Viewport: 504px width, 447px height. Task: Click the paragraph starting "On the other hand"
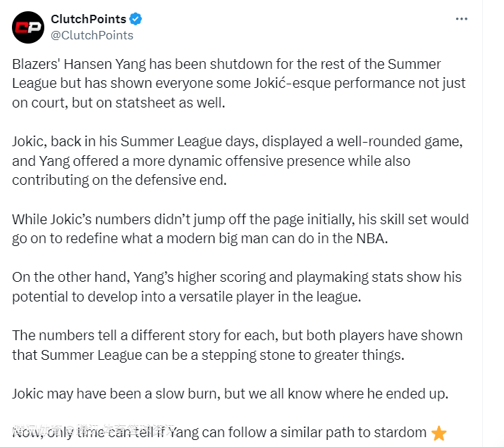(237, 286)
